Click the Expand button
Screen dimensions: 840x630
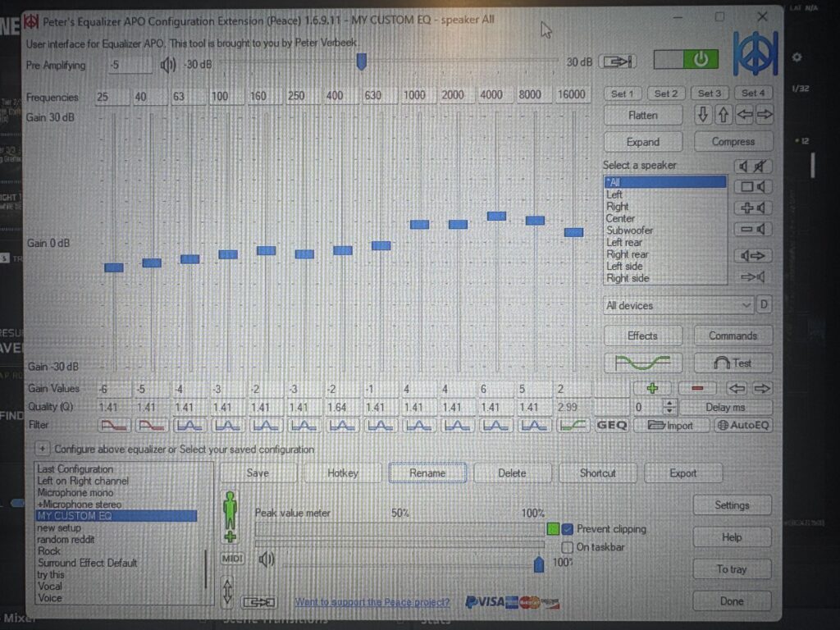(x=643, y=142)
